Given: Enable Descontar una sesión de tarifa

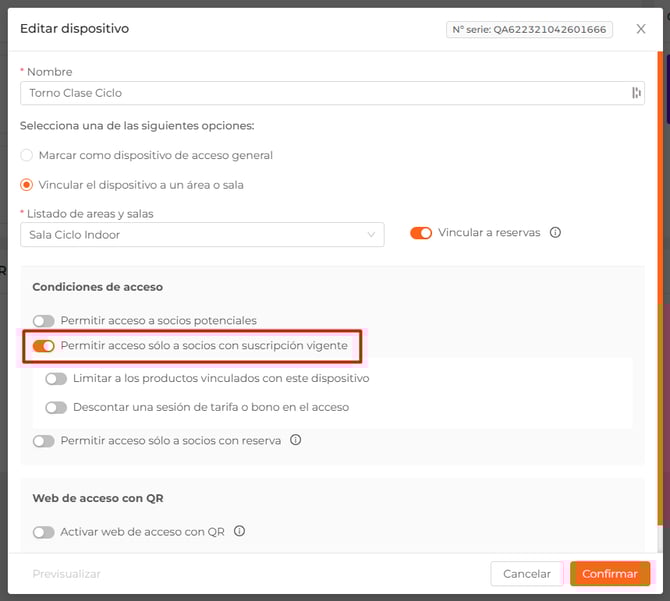Looking at the screenshot, I should [x=56, y=408].
